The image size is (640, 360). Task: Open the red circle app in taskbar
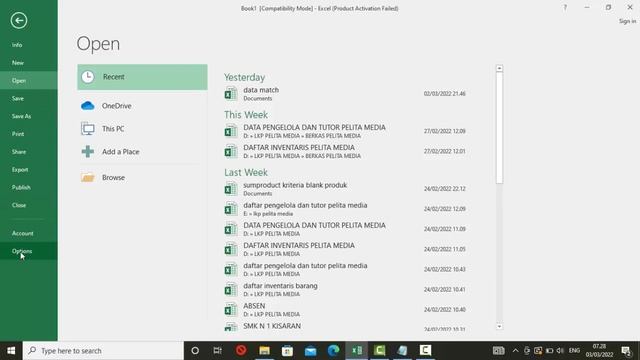241,350
